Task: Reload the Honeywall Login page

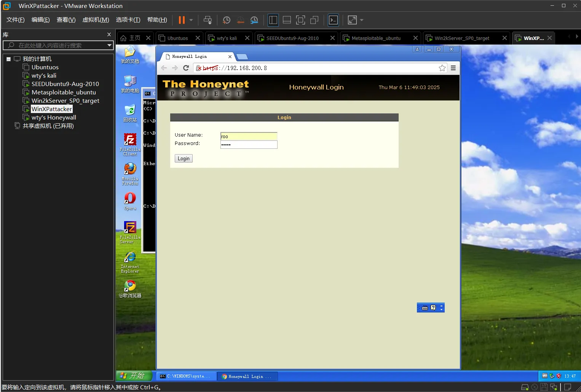Action: (186, 68)
